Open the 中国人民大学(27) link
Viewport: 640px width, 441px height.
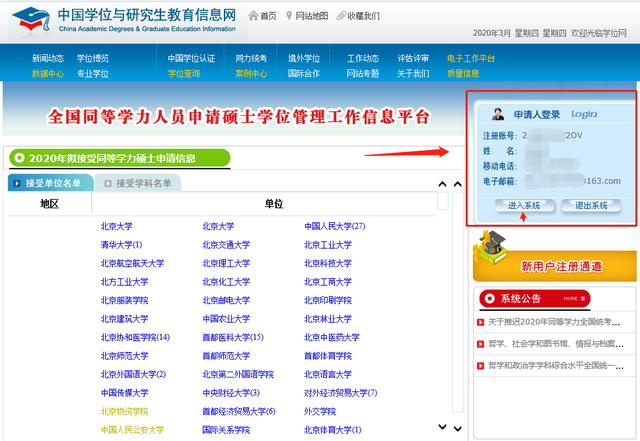tap(335, 226)
